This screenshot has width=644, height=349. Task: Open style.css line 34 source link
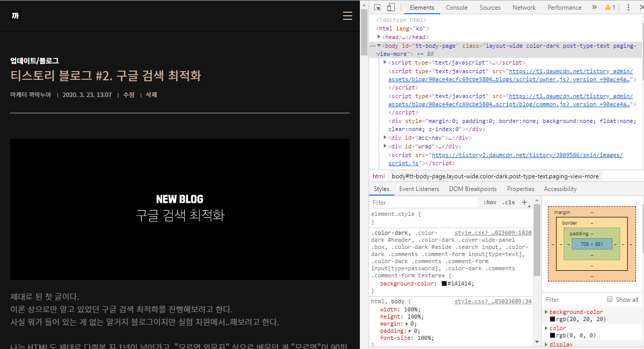click(x=493, y=301)
